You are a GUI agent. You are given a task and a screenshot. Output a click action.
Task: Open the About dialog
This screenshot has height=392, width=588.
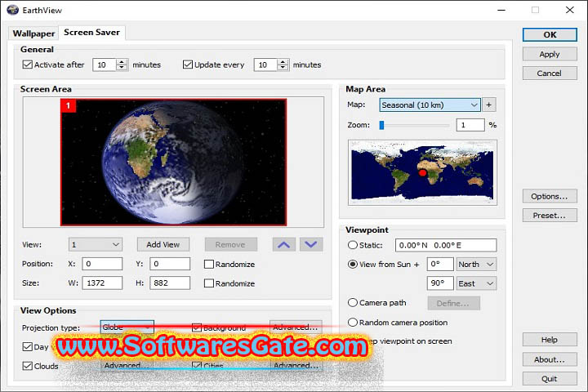tap(550, 359)
